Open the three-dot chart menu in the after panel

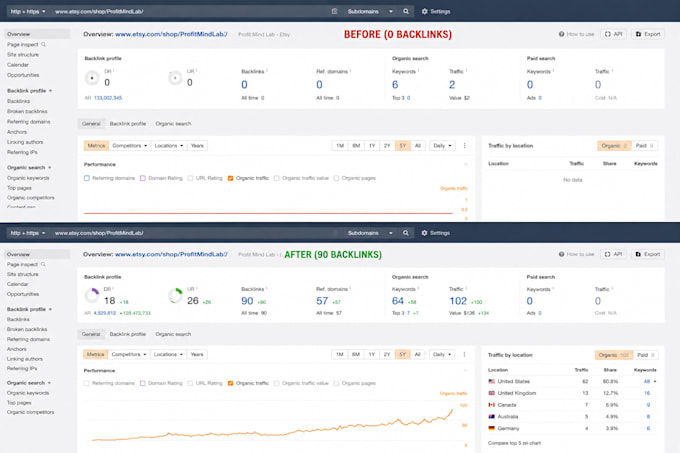click(x=464, y=354)
